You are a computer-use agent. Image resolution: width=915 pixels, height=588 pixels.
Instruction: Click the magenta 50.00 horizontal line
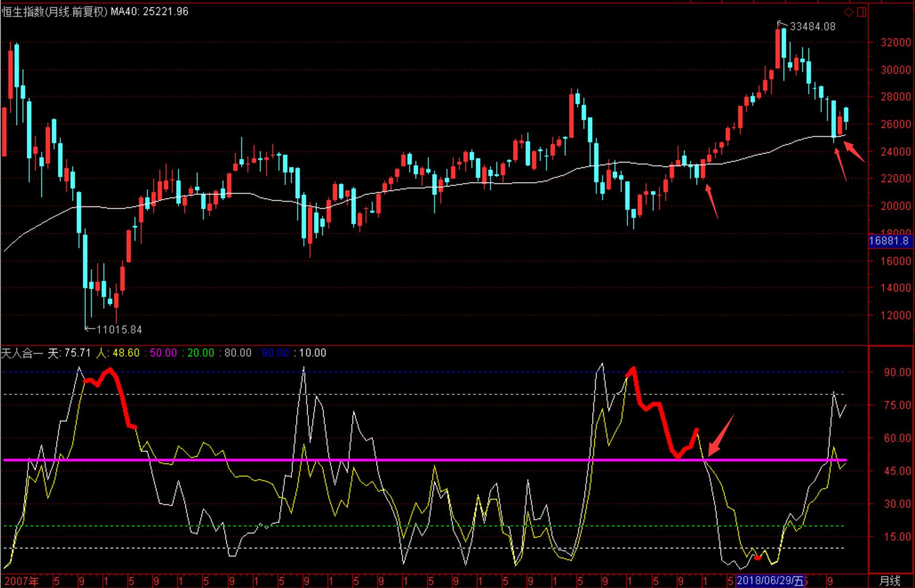click(x=415, y=460)
